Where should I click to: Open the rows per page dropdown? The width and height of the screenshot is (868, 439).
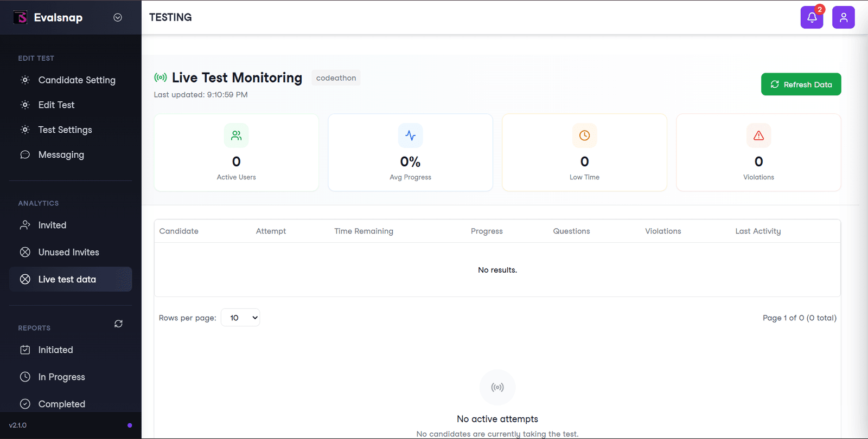tap(240, 318)
